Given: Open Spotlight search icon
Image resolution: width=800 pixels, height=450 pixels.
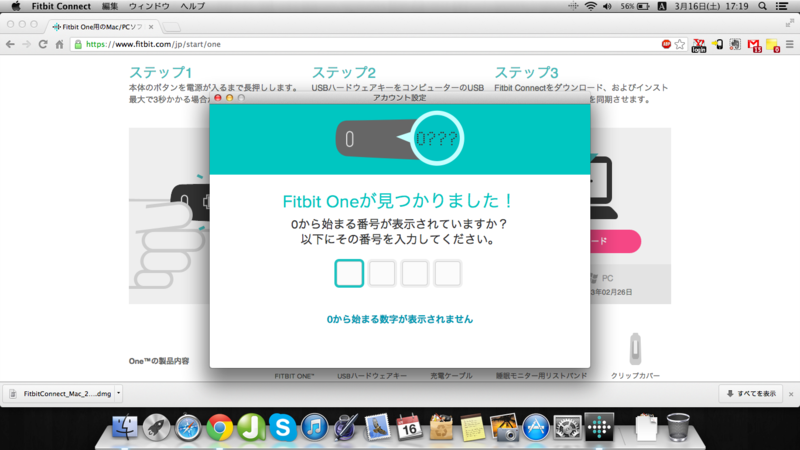Looking at the screenshot, I should point(762,6).
